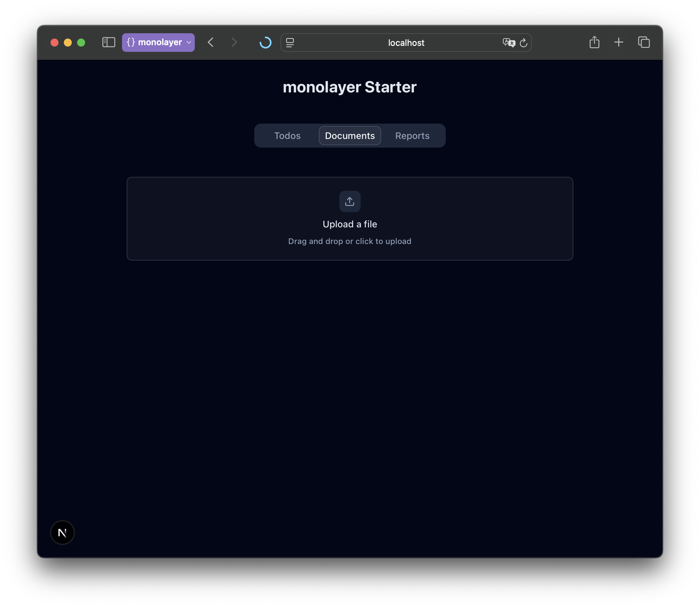Show the tab overview icon
This screenshot has height=607, width=700.
click(x=644, y=42)
